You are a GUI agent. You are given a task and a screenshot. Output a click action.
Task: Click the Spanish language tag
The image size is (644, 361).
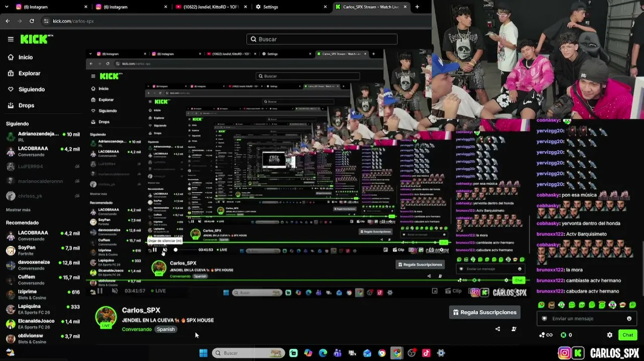(166, 329)
